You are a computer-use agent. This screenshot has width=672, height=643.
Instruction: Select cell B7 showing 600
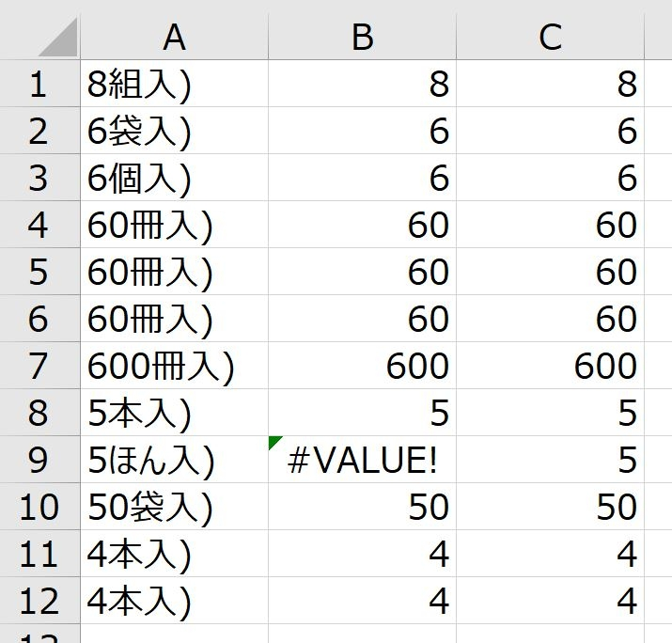tap(362, 366)
